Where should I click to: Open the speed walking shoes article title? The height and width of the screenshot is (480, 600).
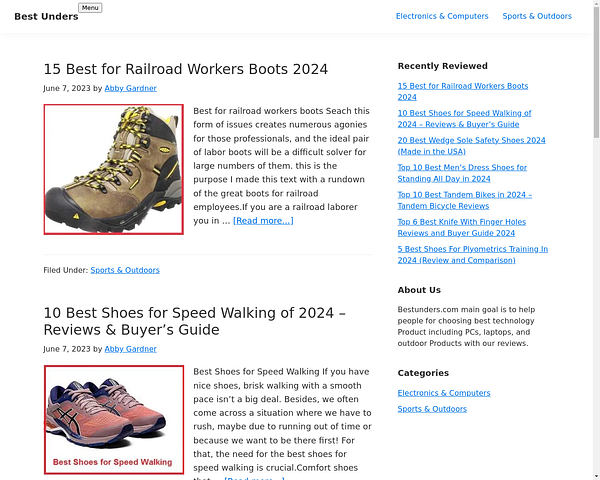coord(194,321)
